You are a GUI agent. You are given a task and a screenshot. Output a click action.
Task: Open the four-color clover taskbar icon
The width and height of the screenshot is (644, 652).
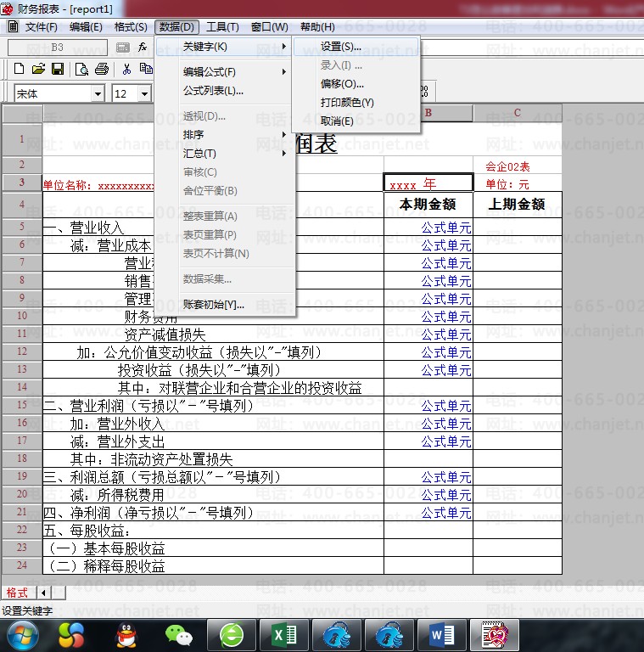pyautogui.click(x=71, y=635)
